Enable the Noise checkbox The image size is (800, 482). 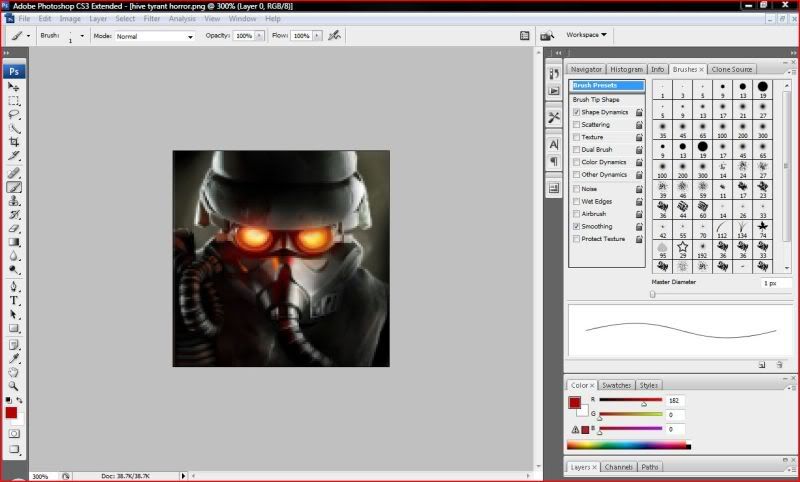[x=577, y=189]
